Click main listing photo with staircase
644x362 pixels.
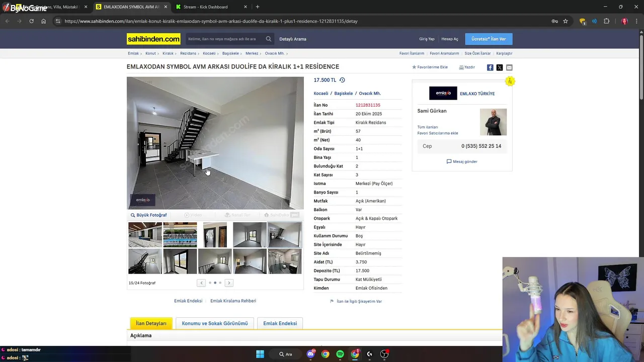point(215,143)
